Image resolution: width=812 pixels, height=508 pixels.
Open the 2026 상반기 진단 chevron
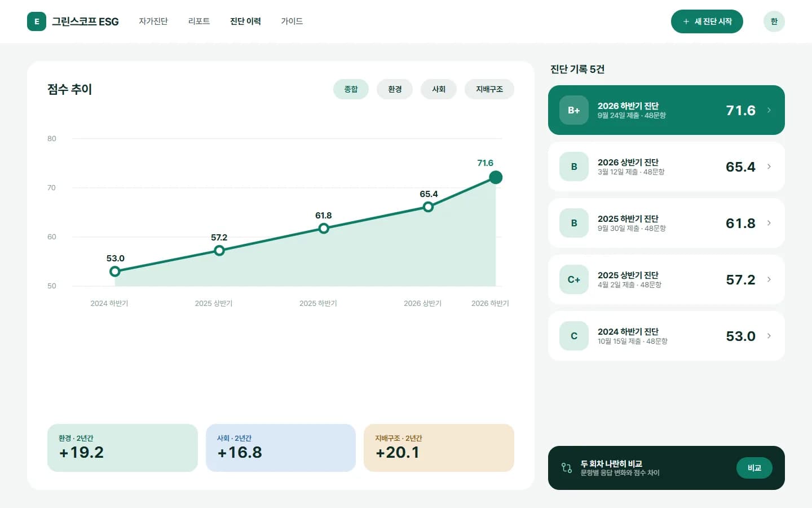(x=769, y=167)
